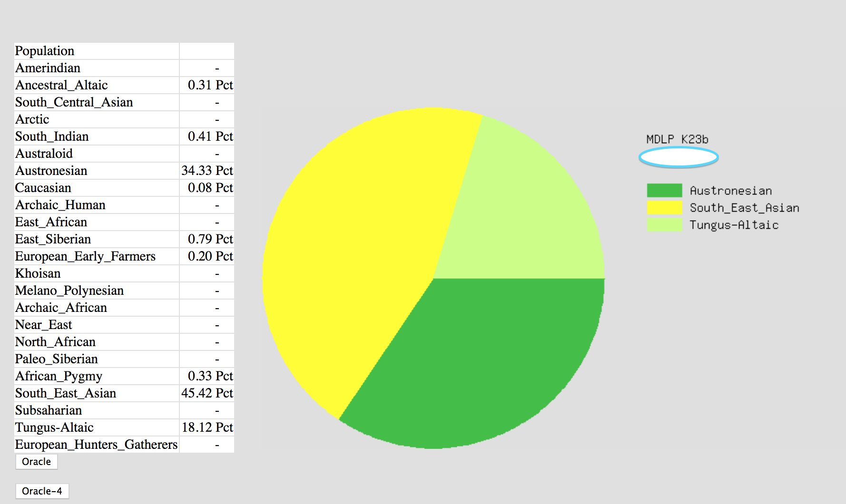Click the 0.20 Pct value
The height and width of the screenshot is (504, 846).
[x=210, y=256]
